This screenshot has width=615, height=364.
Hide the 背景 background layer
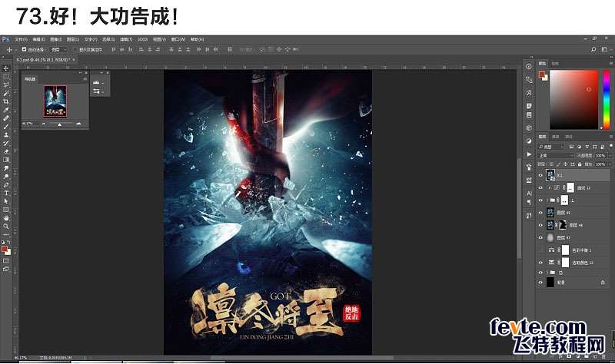540,282
